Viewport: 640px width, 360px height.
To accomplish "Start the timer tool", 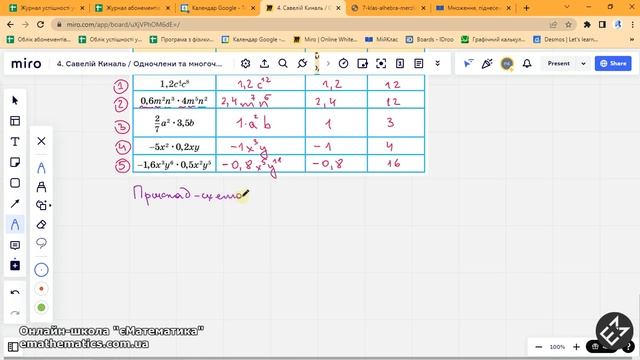I will (344, 63).
